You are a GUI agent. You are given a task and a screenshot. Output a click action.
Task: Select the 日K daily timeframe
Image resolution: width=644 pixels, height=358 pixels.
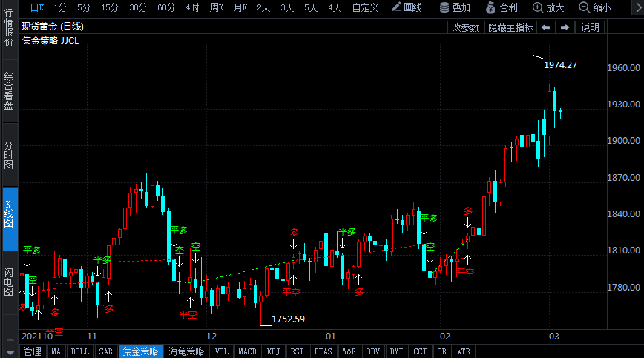(37, 7)
